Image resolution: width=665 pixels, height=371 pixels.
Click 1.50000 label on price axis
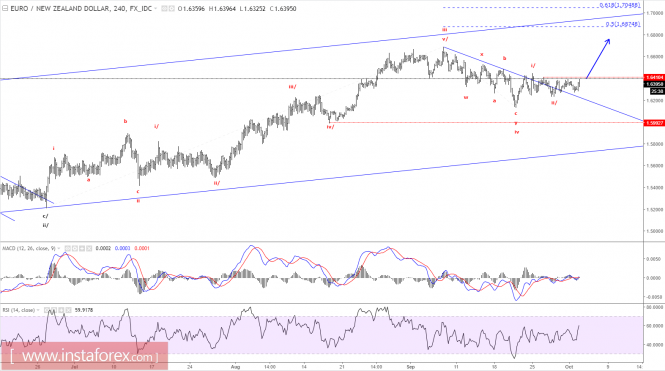point(654,232)
